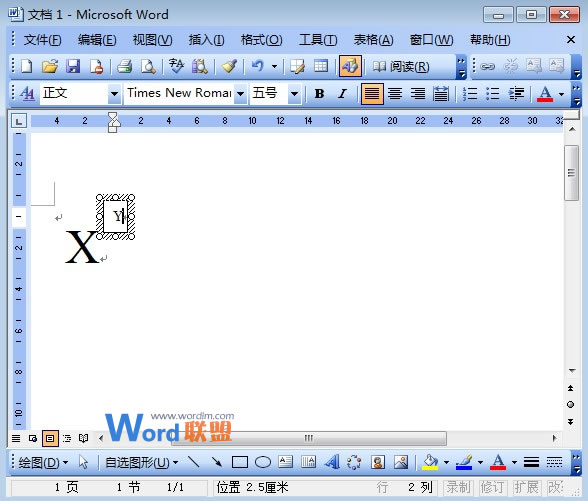
Task: Run spelling and grammar check
Action: [176, 66]
